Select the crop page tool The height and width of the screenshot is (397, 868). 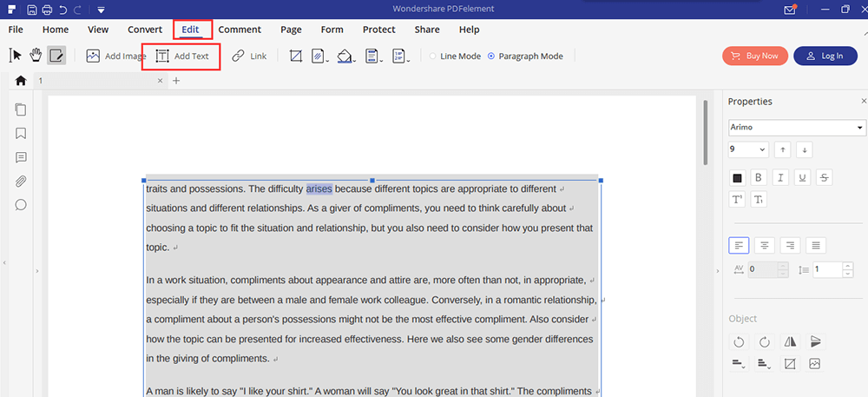point(296,56)
